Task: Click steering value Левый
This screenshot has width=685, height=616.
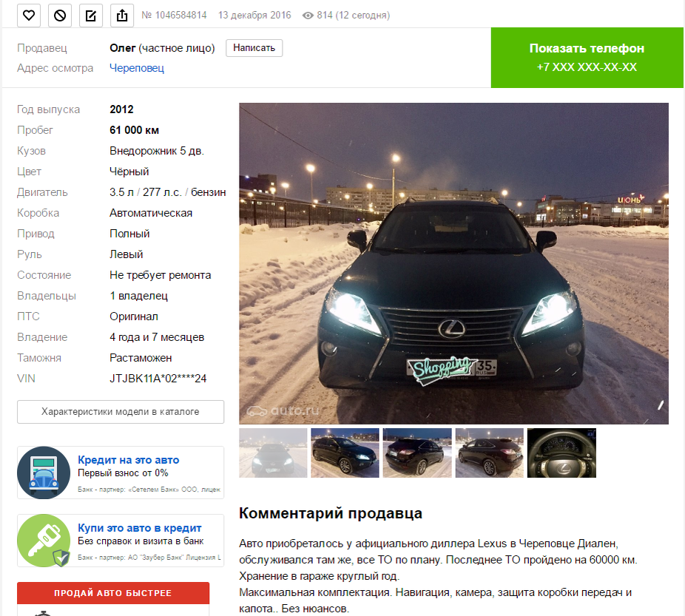Action: 126,254
